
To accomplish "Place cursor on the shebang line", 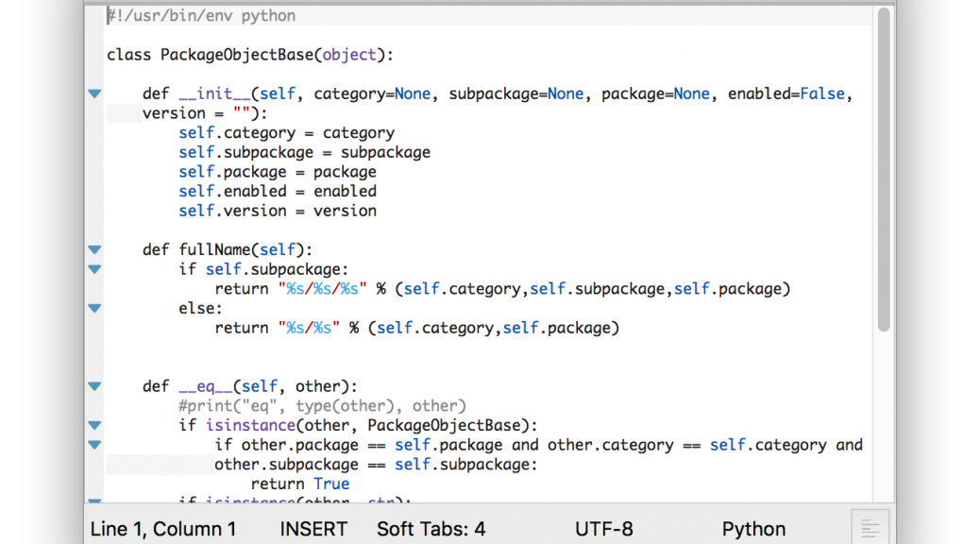I will point(201,16).
